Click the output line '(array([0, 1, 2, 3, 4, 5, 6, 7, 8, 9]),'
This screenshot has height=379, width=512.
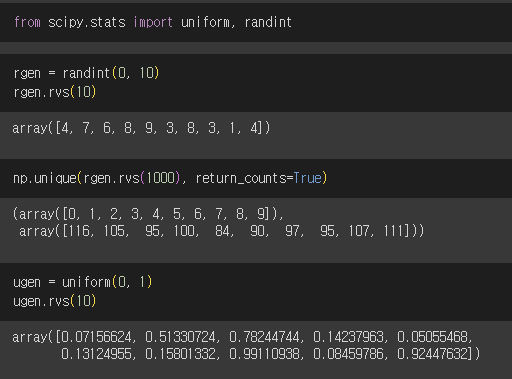point(148,214)
